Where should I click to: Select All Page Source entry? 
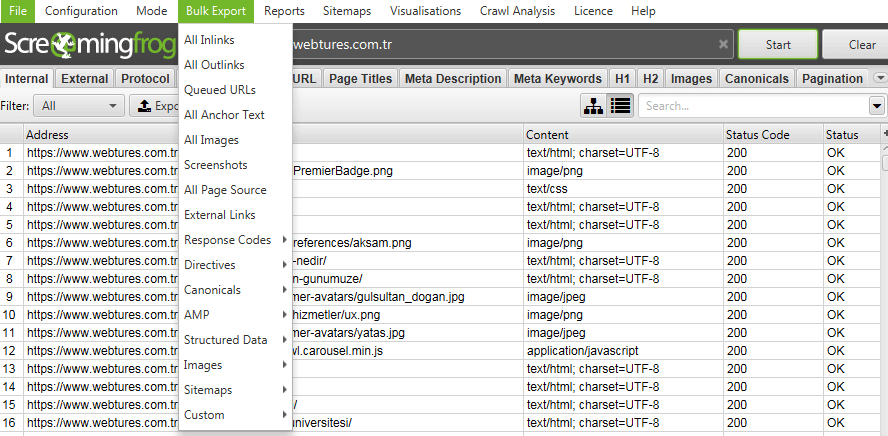[x=236, y=190]
